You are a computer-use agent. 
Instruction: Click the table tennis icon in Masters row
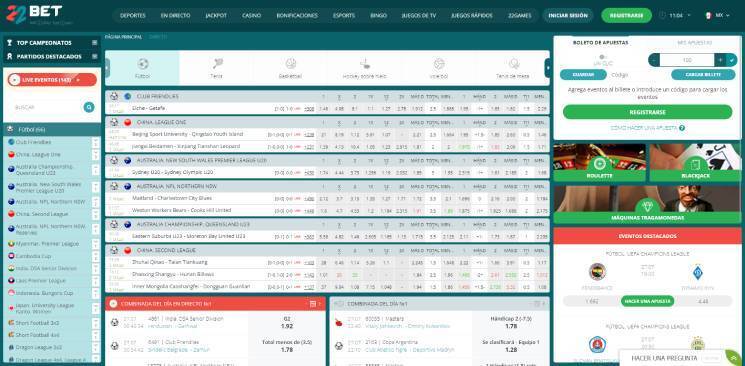point(339,322)
